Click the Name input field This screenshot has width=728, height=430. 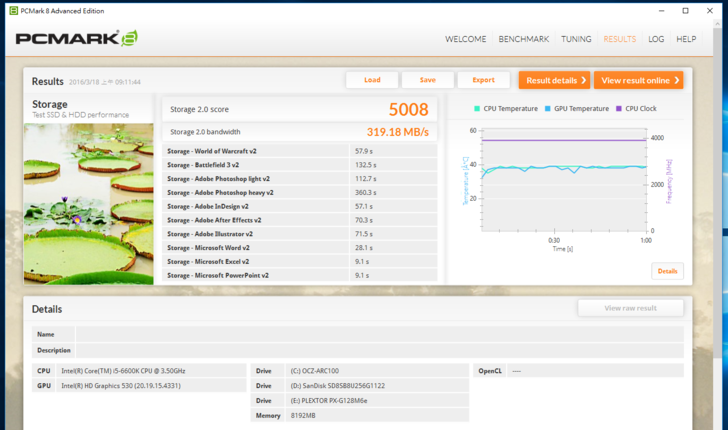pyautogui.click(x=380, y=334)
